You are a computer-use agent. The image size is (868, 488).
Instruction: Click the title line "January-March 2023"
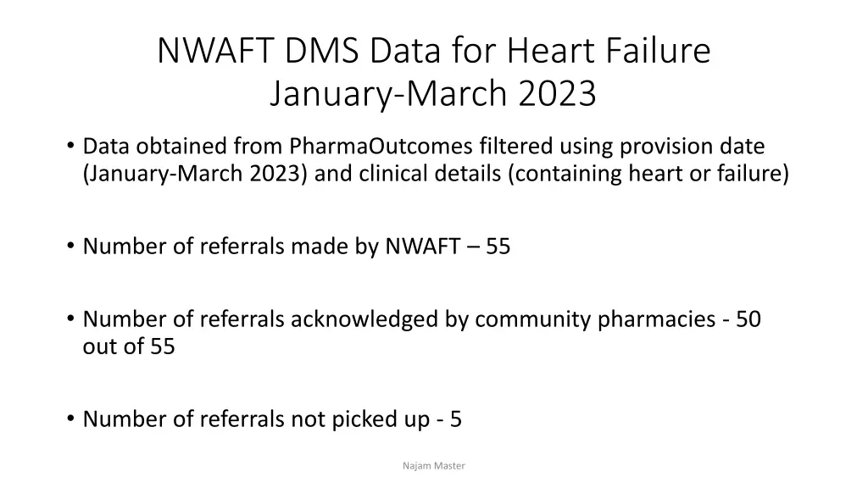coord(433,94)
